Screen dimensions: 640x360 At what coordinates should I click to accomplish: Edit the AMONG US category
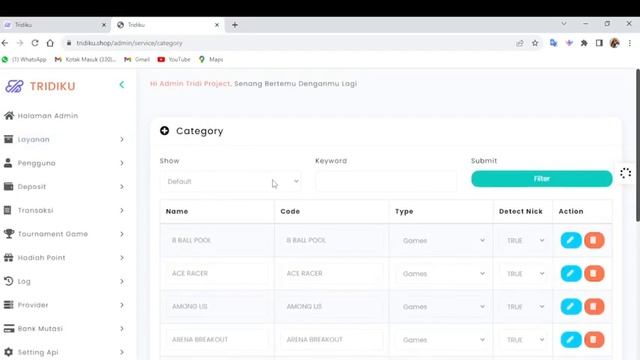click(x=571, y=307)
